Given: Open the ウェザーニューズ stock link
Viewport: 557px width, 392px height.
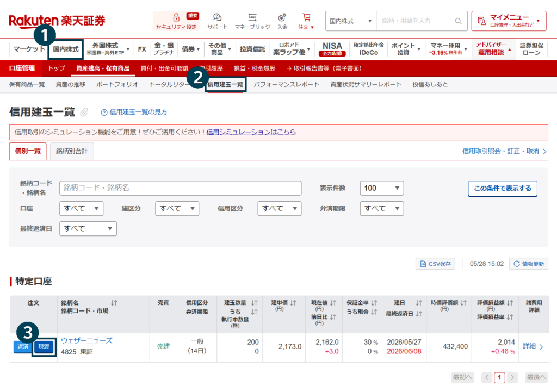Looking at the screenshot, I should click(86, 341).
